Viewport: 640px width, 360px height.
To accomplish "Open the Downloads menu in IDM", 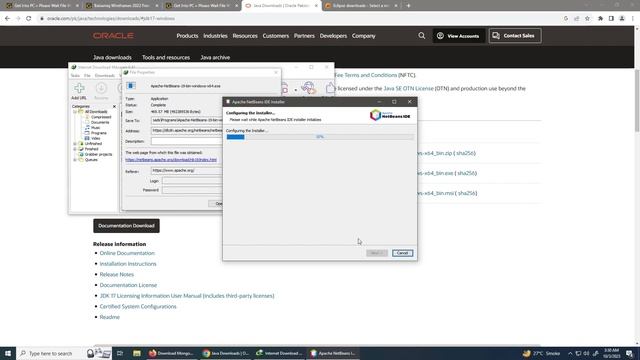I will coord(104,76).
